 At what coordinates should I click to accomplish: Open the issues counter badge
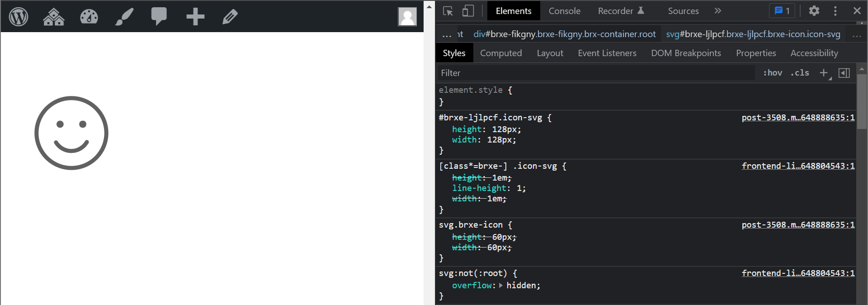(x=782, y=11)
